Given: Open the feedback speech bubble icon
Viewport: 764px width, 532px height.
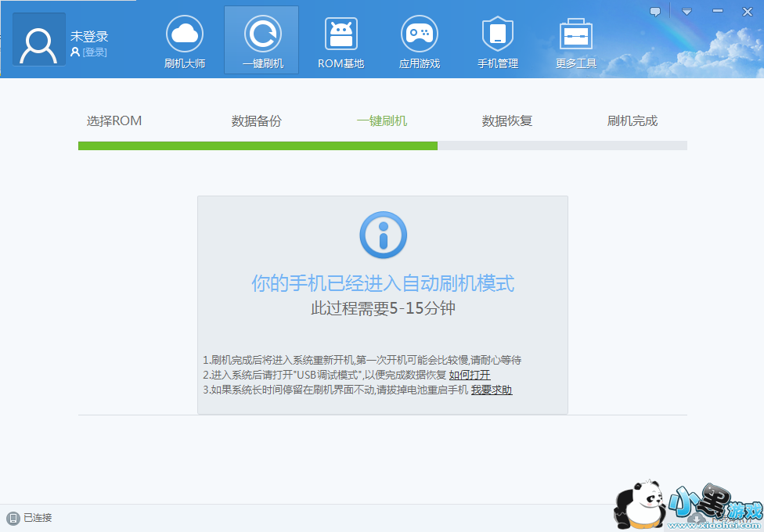Looking at the screenshot, I should click(655, 12).
